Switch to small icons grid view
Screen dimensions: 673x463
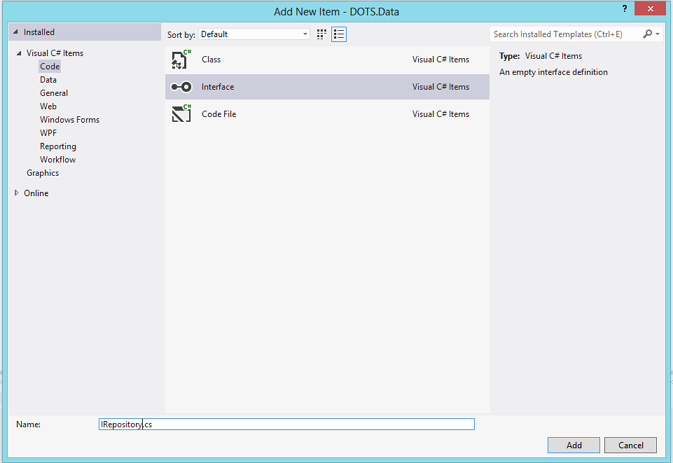coord(321,34)
